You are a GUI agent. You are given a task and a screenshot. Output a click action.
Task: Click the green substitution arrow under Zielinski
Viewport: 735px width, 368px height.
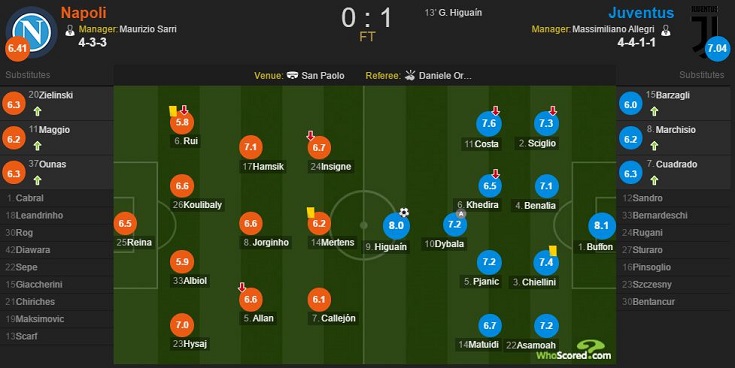pyautogui.click(x=38, y=112)
